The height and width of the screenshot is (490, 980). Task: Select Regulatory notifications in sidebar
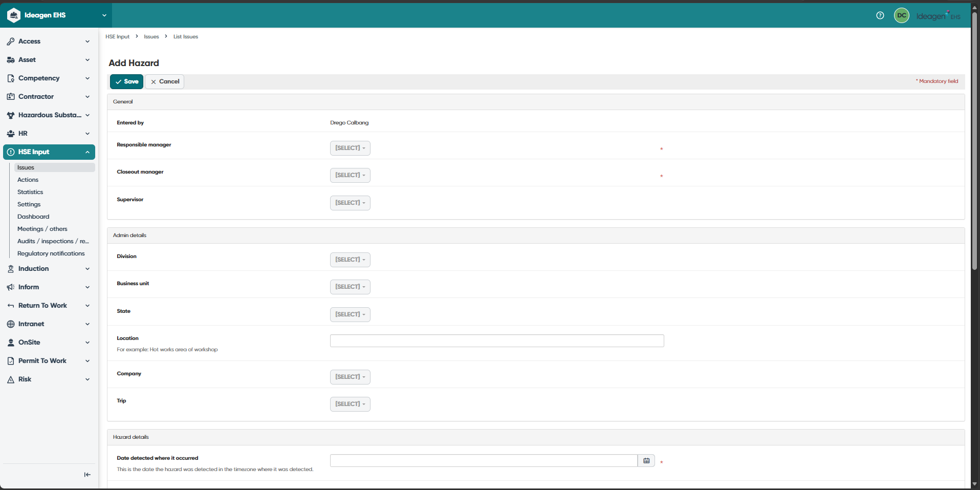click(51, 253)
